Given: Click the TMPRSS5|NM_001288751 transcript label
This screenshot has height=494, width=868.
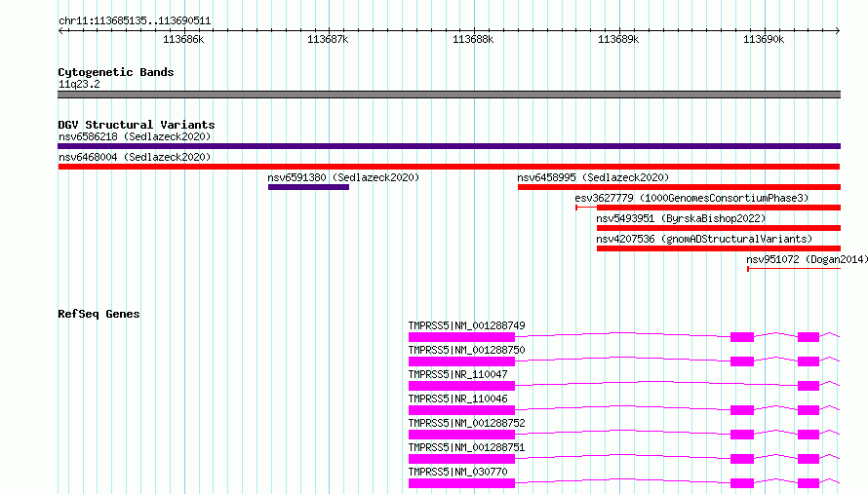Looking at the screenshot, I should pos(466,447).
